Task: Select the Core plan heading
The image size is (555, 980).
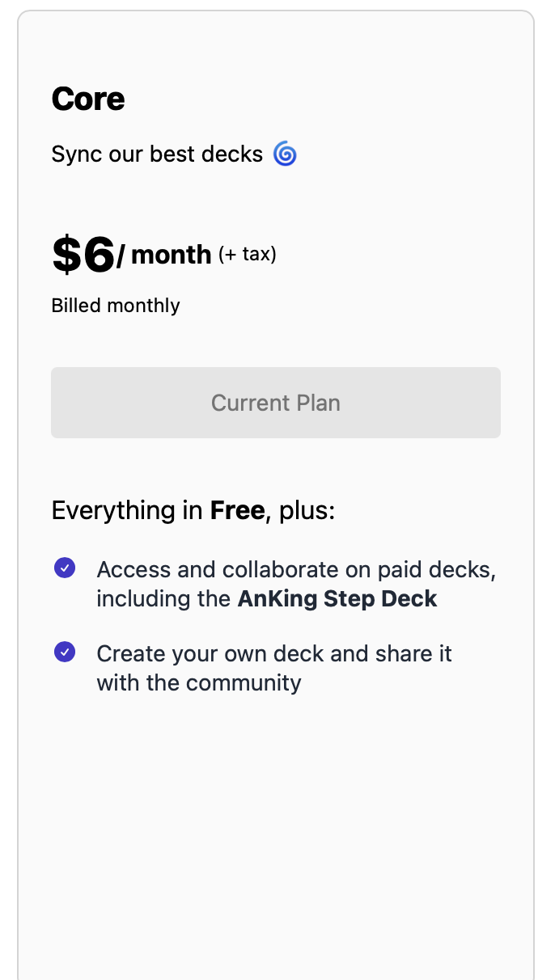Action: coord(88,99)
